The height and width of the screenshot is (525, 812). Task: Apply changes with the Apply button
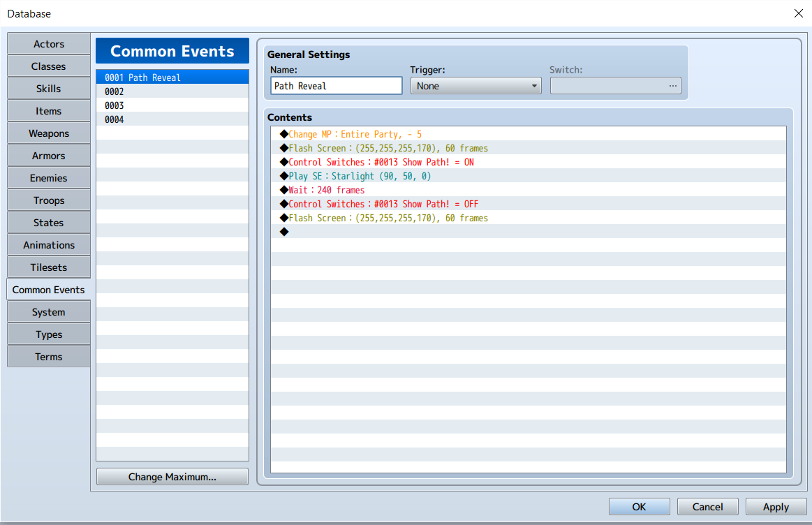776,506
